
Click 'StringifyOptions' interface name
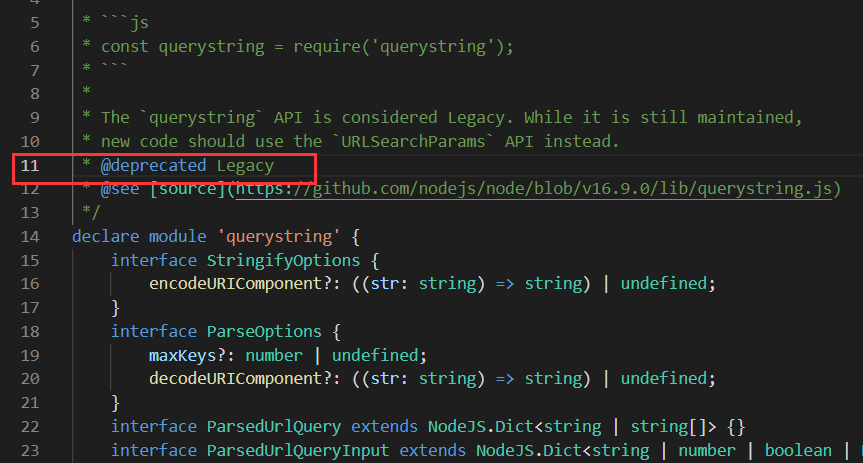tap(283, 260)
